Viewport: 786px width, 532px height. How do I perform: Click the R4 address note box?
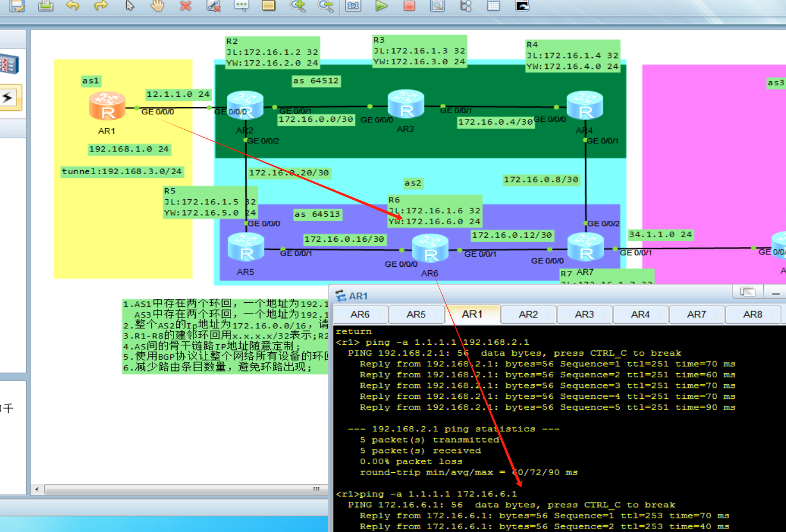573,56
